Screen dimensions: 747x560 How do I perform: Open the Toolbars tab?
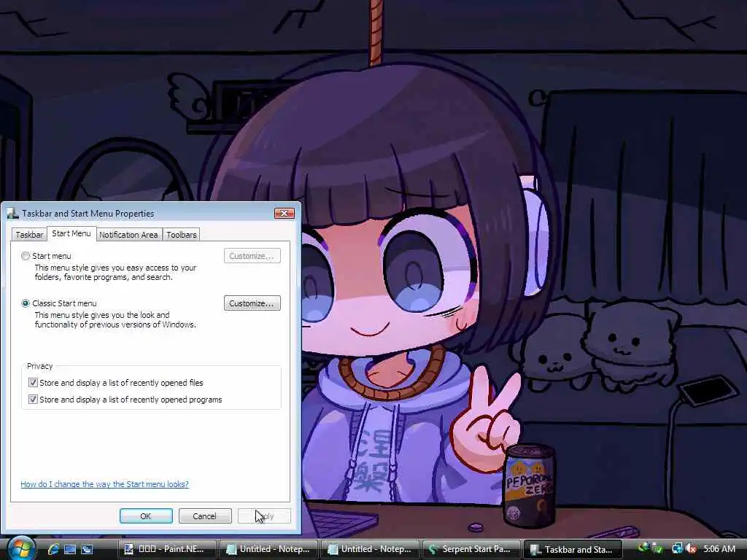tap(182, 235)
